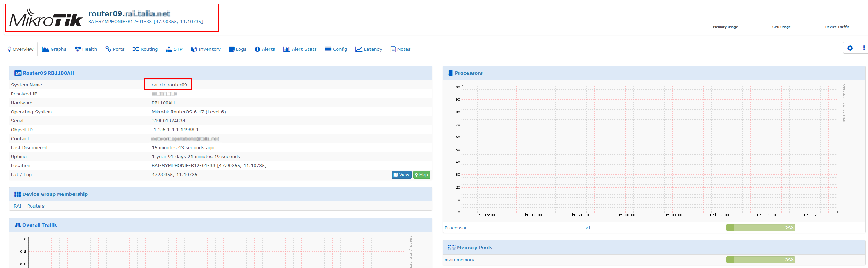Click the Overall Traffic road icon

[x=18, y=225]
